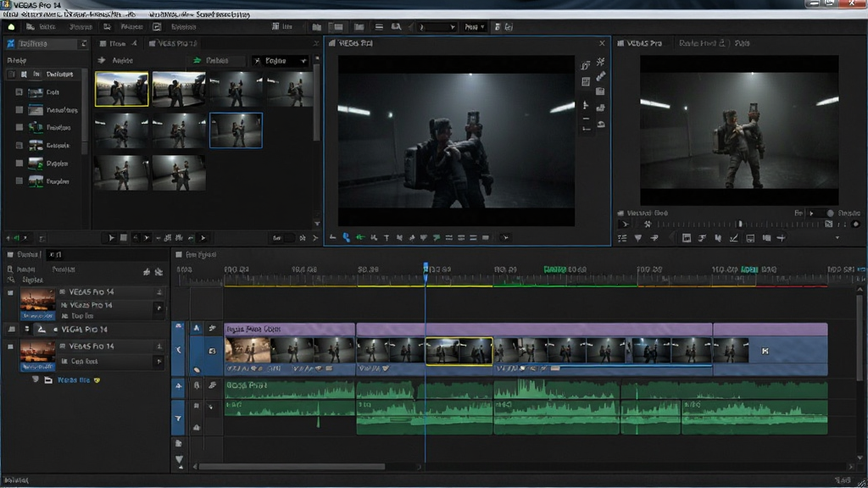Collapse the arrow left of the 'Vegas file' folder
This screenshot has width=868, height=488.
(x=36, y=380)
